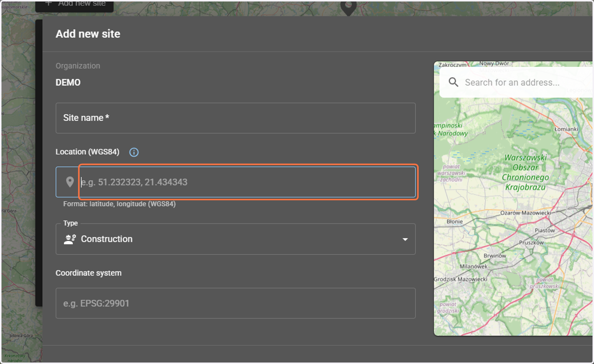Click the construction type icon
The image size is (594, 364).
coord(70,239)
